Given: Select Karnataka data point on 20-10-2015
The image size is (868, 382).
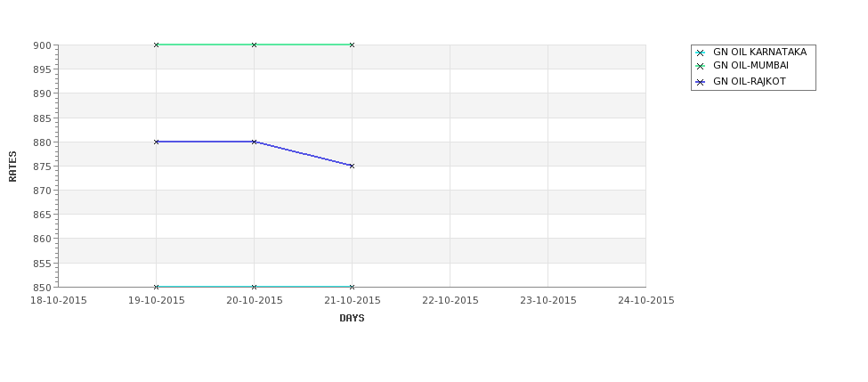Looking at the screenshot, I should 254,287.
